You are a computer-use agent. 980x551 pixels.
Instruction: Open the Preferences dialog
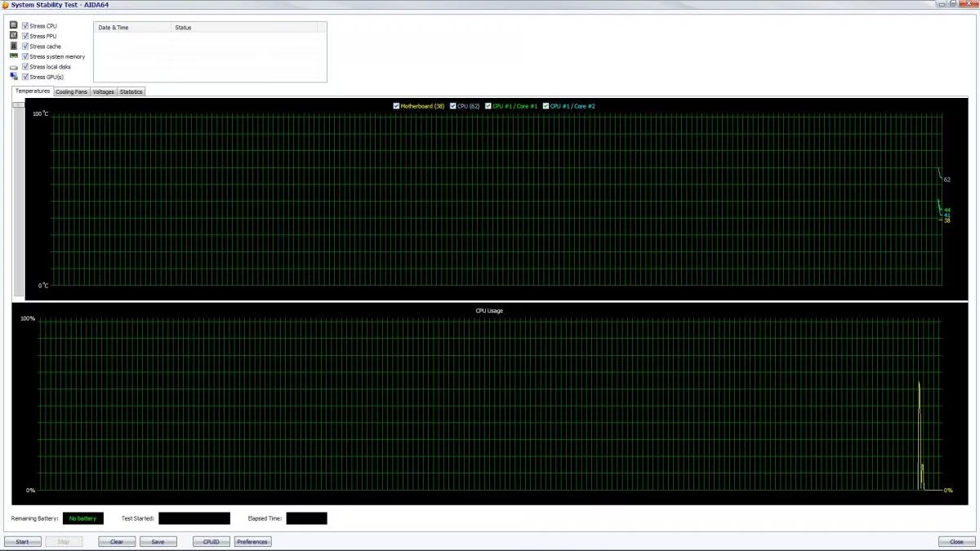(x=252, y=541)
